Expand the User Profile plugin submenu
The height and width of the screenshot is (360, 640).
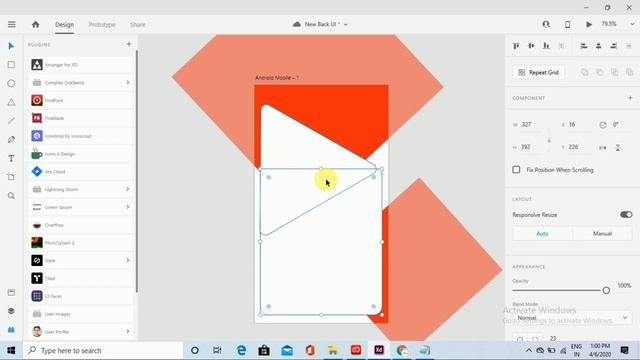point(128,331)
